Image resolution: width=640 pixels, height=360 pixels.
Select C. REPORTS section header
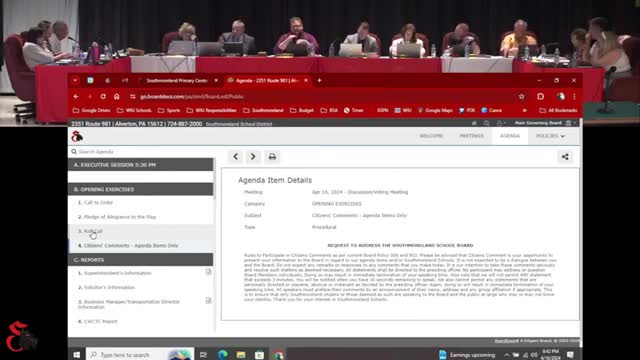coord(140,260)
